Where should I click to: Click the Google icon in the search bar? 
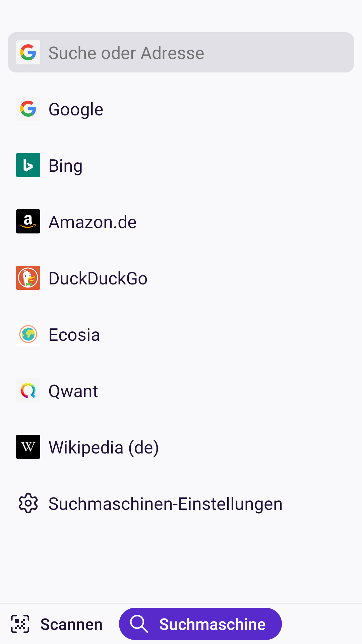click(28, 52)
